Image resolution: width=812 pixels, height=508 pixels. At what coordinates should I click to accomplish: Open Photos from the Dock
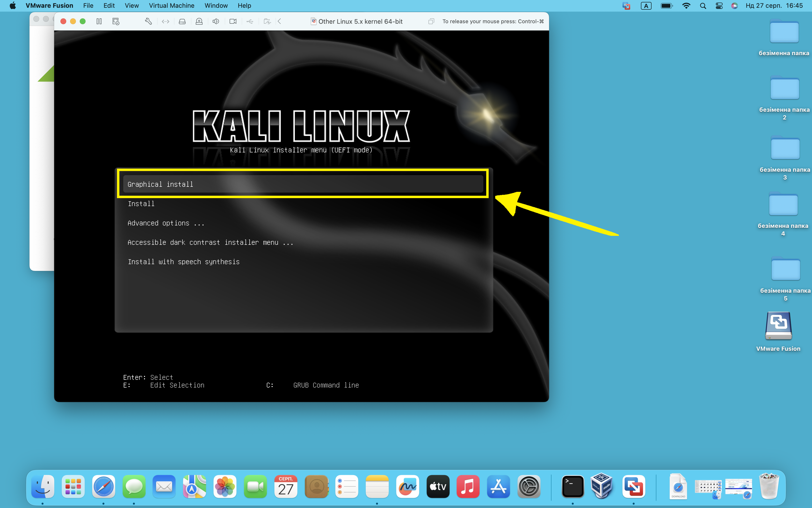[x=225, y=486]
